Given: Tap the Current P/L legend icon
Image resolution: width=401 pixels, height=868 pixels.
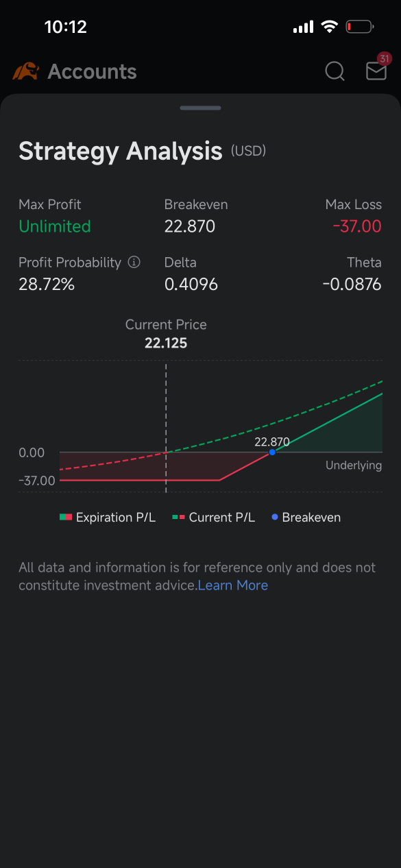Looking at the screenshot, I should coord(179,517).
